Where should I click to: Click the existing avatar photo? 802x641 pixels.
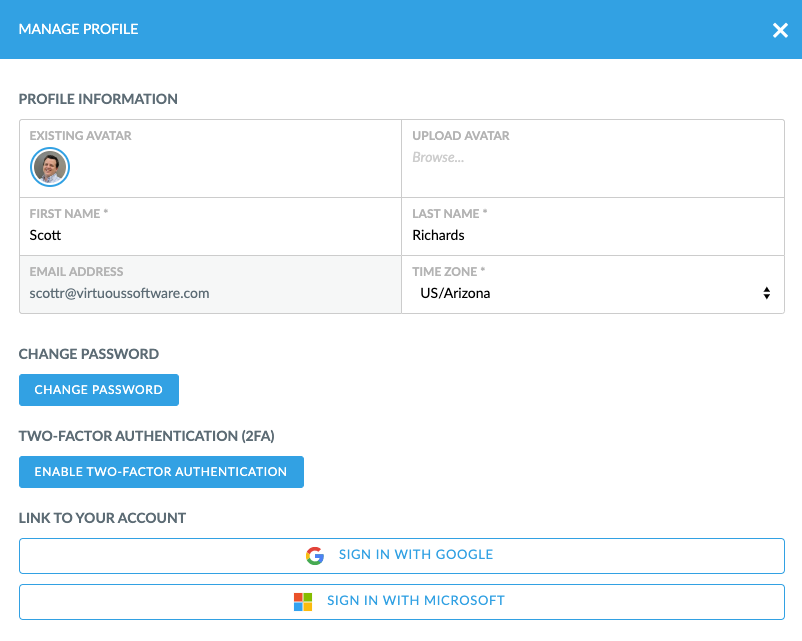(x=50, y=167)
